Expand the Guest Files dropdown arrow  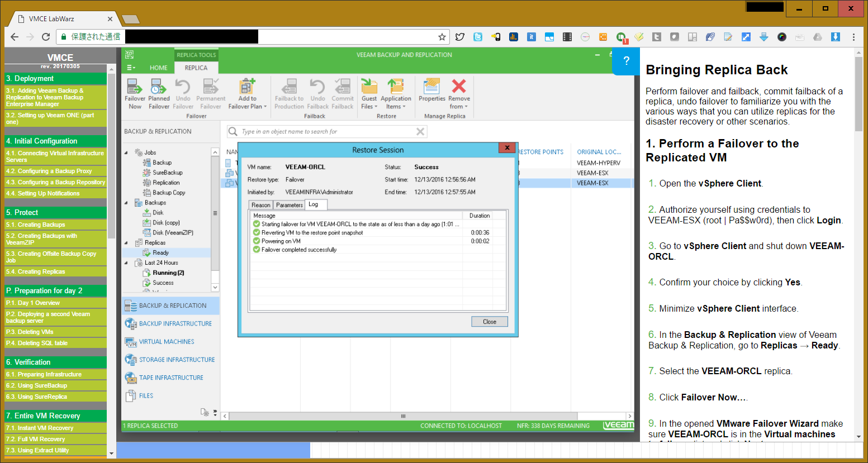(376, 107)
